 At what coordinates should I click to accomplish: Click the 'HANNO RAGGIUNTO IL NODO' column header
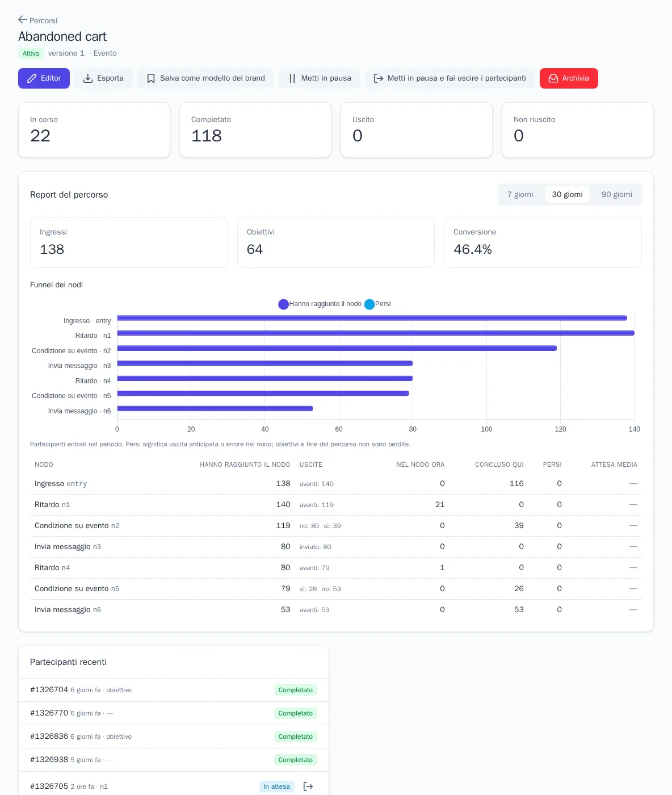(x=245, y=465)
